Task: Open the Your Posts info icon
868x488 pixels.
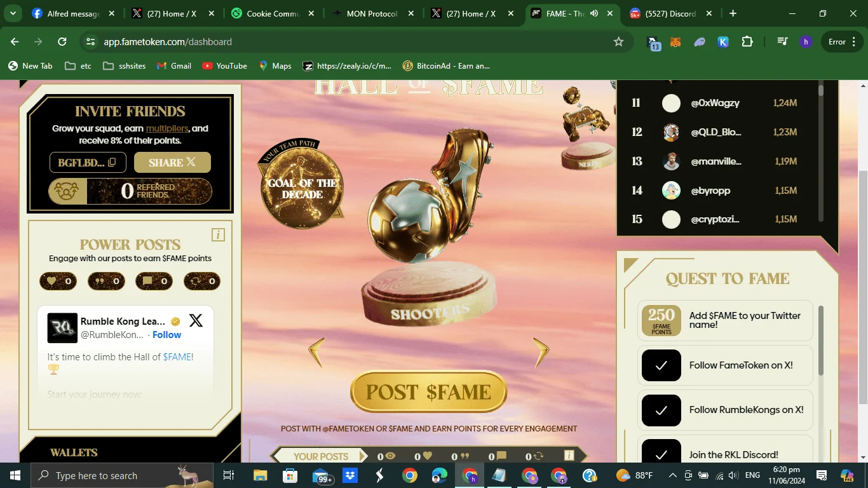Action: tap(569, 456)
